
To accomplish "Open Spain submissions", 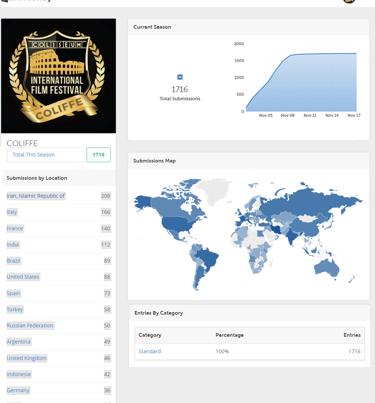I will [x=13, y=293].
